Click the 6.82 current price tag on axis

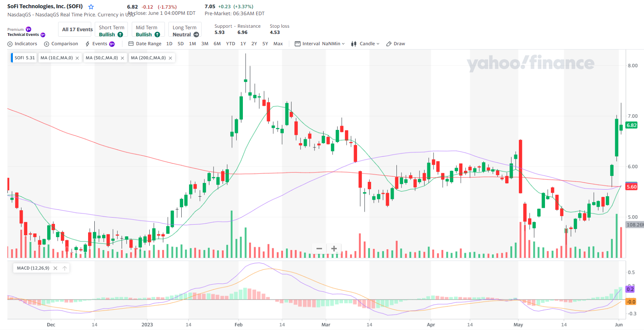632,125
